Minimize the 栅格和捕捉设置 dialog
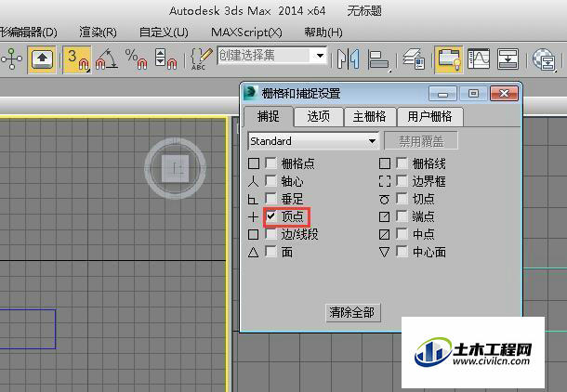Screen dimensions: 567x392 [x=443, y=94]
